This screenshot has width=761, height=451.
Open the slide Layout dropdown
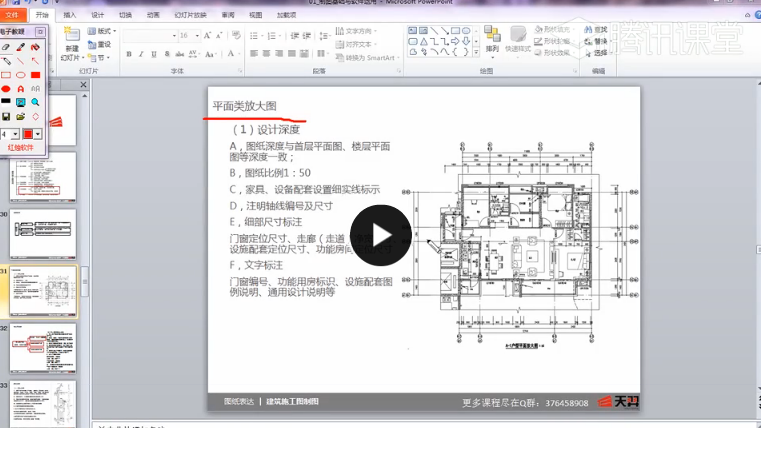point(102,31)
